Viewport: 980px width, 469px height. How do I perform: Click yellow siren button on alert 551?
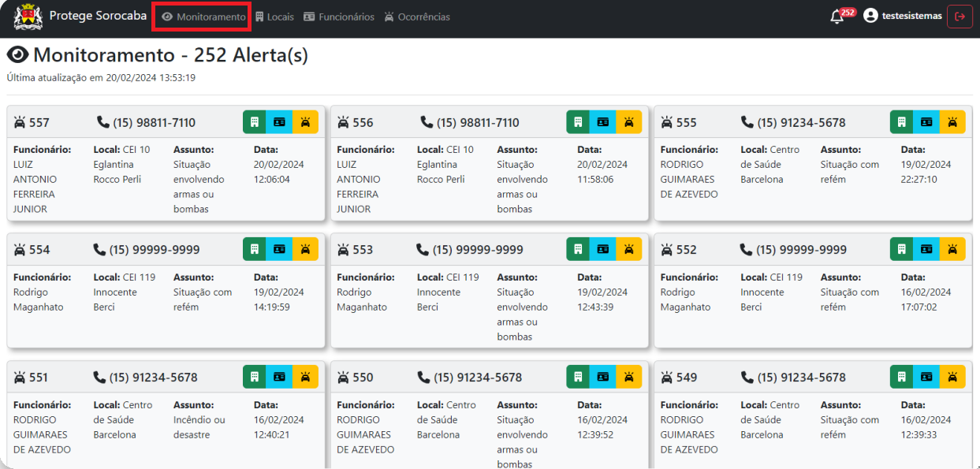[305, 377]
